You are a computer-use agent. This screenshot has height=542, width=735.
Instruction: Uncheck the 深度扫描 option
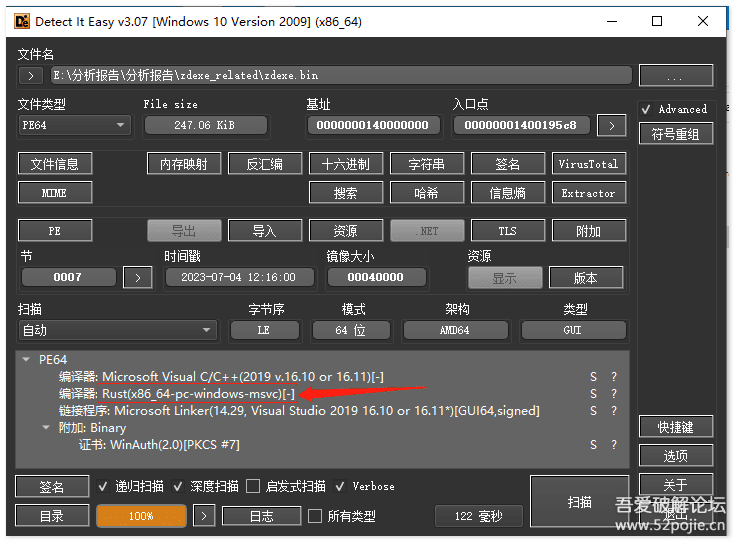point(180,487)
